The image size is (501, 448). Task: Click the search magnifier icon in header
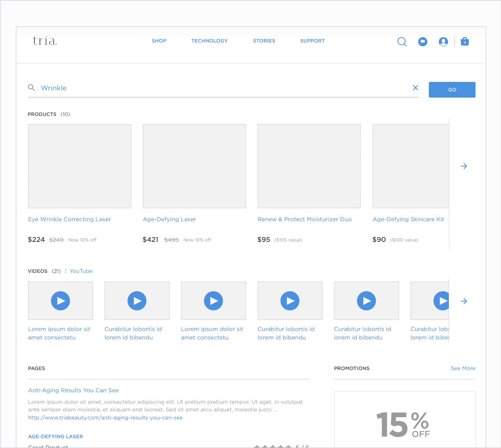[402, 42]
